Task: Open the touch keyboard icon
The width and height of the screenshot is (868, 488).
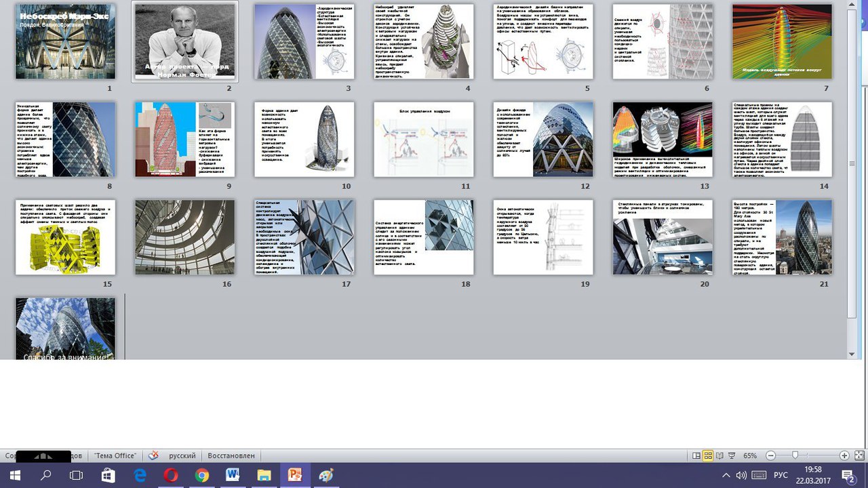Action: click(759, 475)
